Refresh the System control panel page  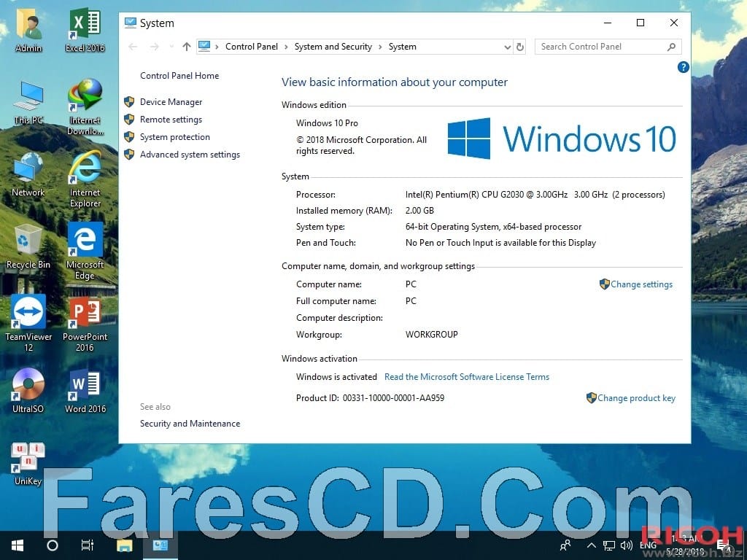pyautogui.click(x=519, y=47)
